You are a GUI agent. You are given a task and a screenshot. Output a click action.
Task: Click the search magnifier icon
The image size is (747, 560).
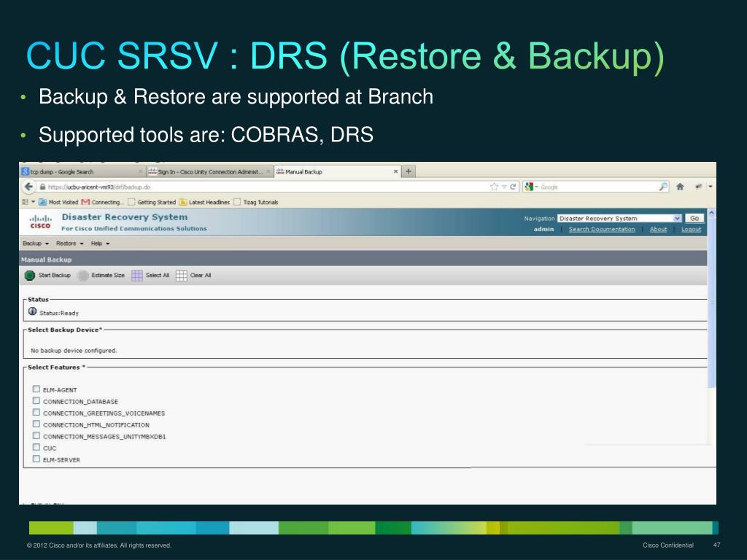pyautogui.click(x=663, y=187)
